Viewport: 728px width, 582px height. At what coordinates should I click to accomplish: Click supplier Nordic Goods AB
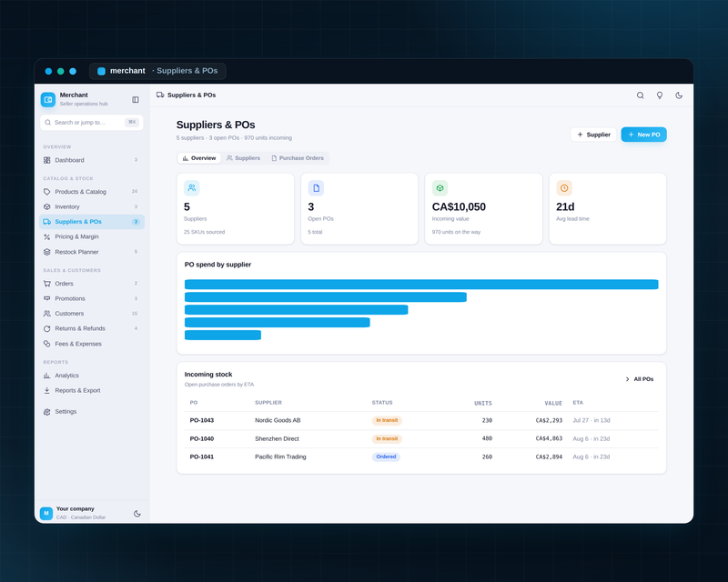point(278,420)
